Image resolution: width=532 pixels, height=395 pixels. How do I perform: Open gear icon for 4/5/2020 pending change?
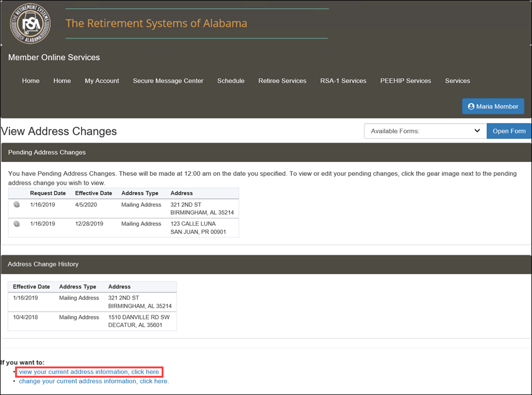point(16,205)
